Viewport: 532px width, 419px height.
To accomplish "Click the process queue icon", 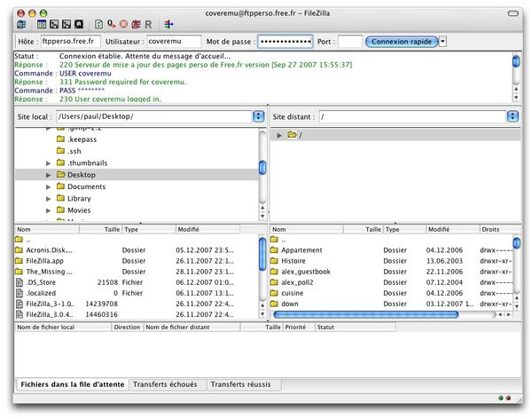I will click(112, 24).
